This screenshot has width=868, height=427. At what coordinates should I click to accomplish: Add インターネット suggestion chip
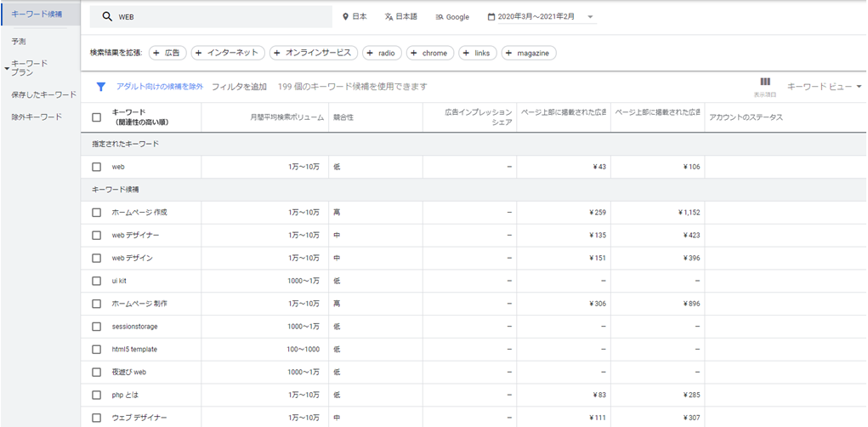tap(228, 54)
